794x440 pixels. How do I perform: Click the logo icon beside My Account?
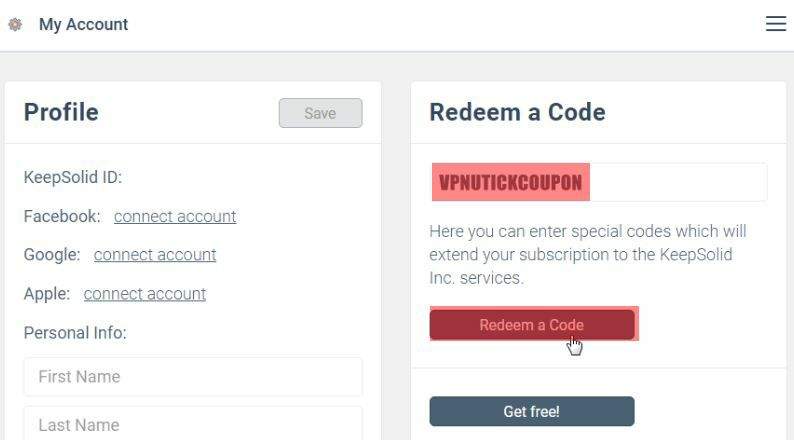15,24
